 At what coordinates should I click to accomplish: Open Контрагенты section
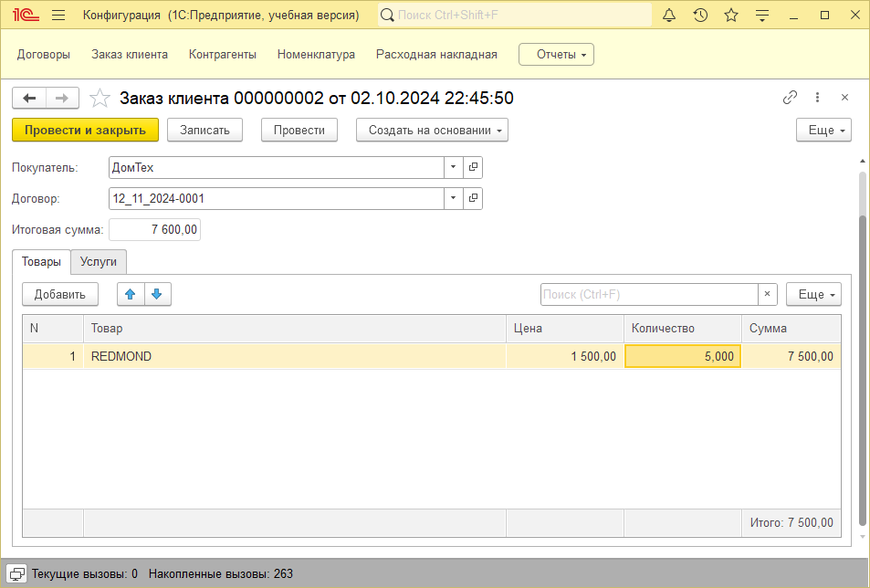click(x=223, y=55)
